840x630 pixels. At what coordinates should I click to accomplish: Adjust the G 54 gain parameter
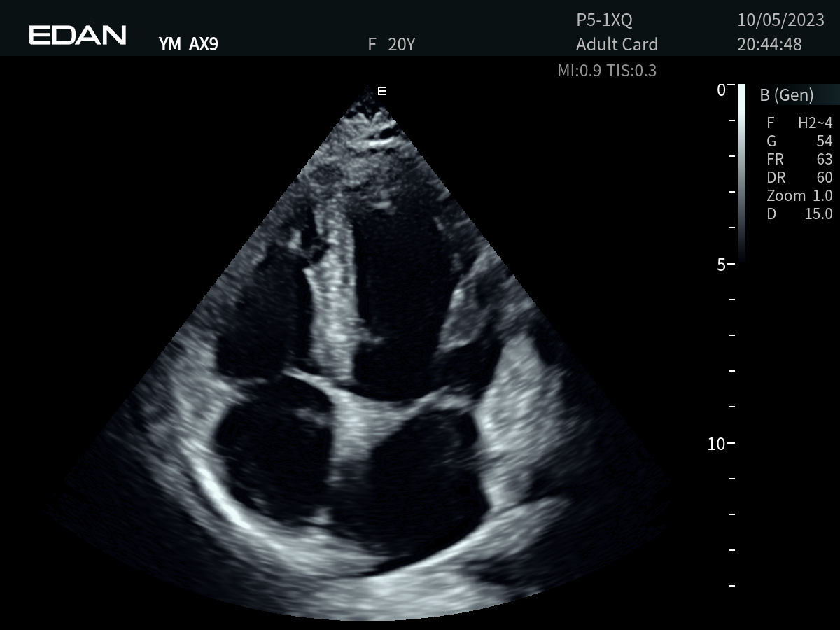[x=799, y=141]
